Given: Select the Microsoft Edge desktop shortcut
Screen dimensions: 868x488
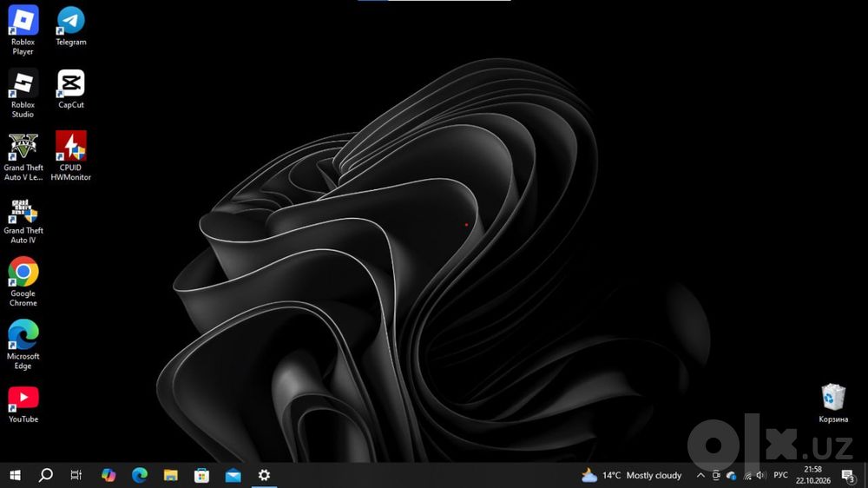Looking at the screenshot, I should [23, 345].
